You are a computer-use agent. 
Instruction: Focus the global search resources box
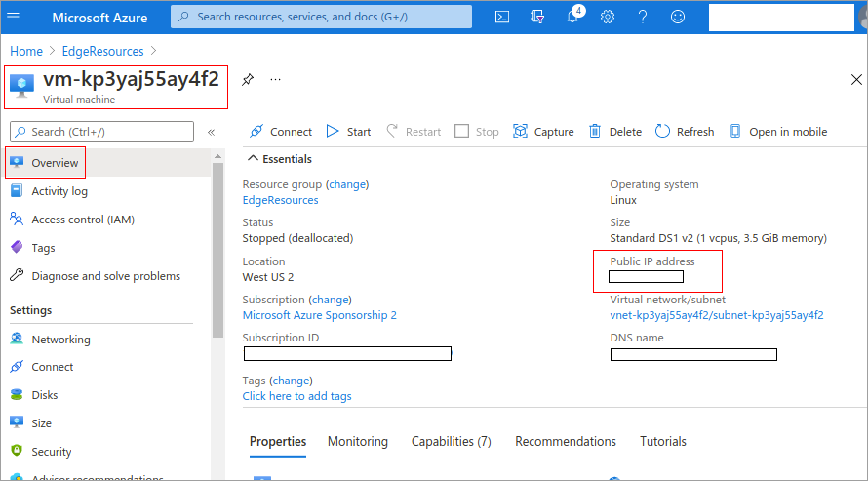point(321,17)
